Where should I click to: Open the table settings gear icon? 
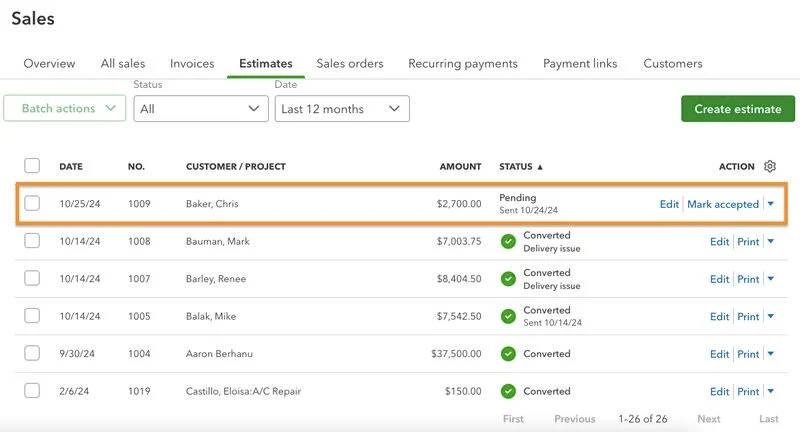(770, 166)
